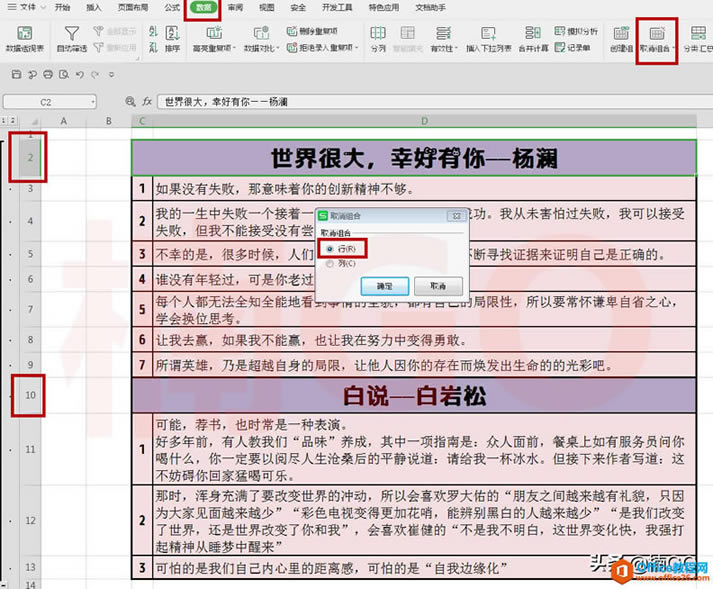The height and width of the screenshot is (589, 713).
Task: Click the 有效性 data validation icon
Action: 443,33
